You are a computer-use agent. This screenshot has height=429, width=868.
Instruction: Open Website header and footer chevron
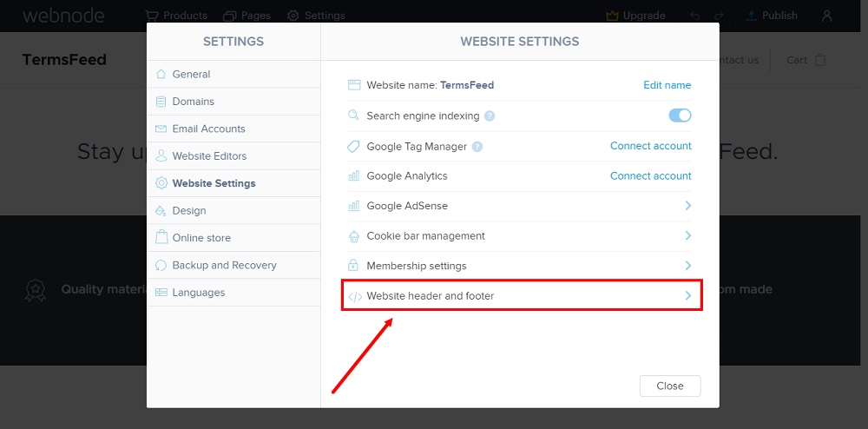pyautogui.click(x=688, y=295)
